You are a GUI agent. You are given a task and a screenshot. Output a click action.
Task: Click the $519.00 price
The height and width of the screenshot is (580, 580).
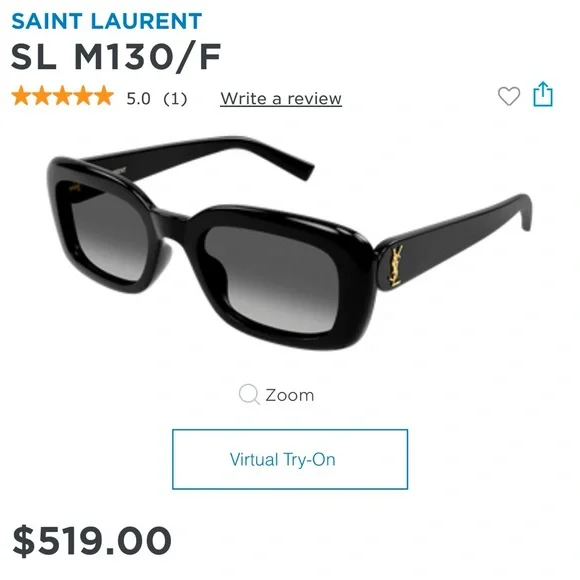[92, 541]
